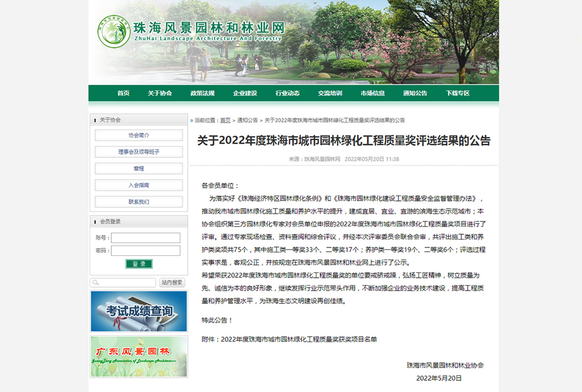Click the magnifier icon in search box
The height and width of the screenshot is (392, 582).
pyautogui.click(x=96, y=282)
